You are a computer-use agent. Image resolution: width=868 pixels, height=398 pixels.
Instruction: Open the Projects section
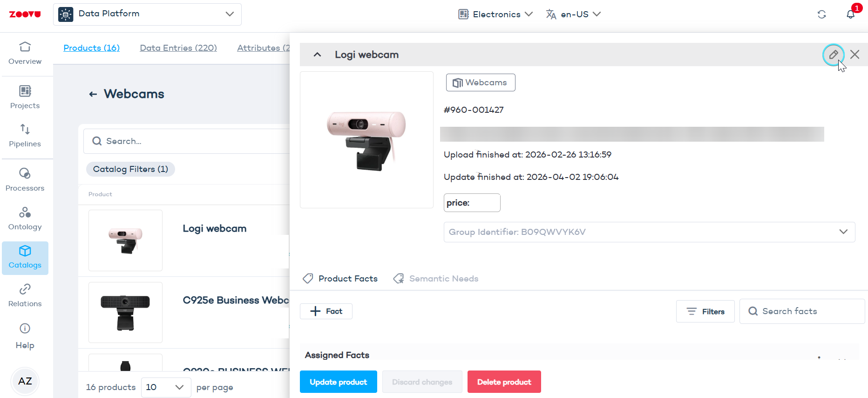point(25,97)
